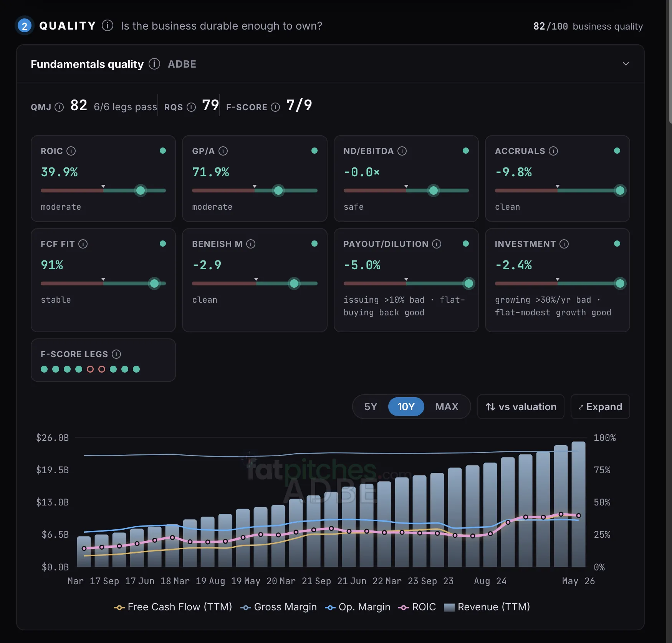672x643 pixels.
Task: Click the ROIC value 39.9%
Action: pyautogui.click(x=59, y=172)
